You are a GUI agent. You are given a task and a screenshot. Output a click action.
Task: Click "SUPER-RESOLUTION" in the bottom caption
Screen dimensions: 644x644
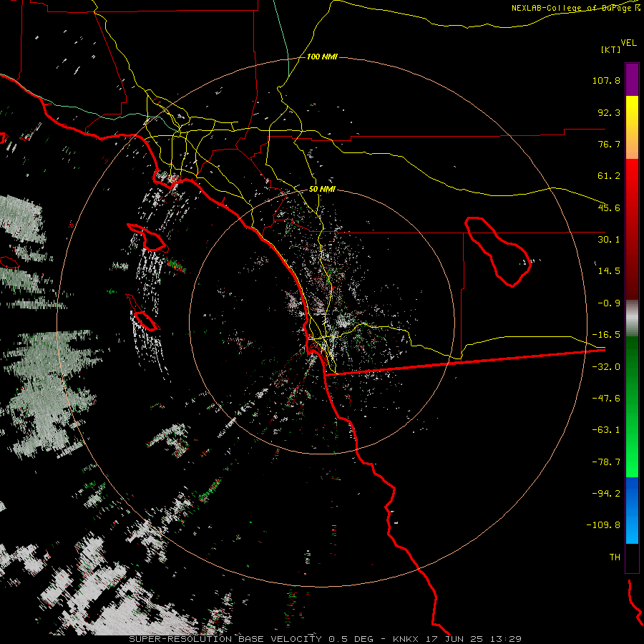click(180, 639)
